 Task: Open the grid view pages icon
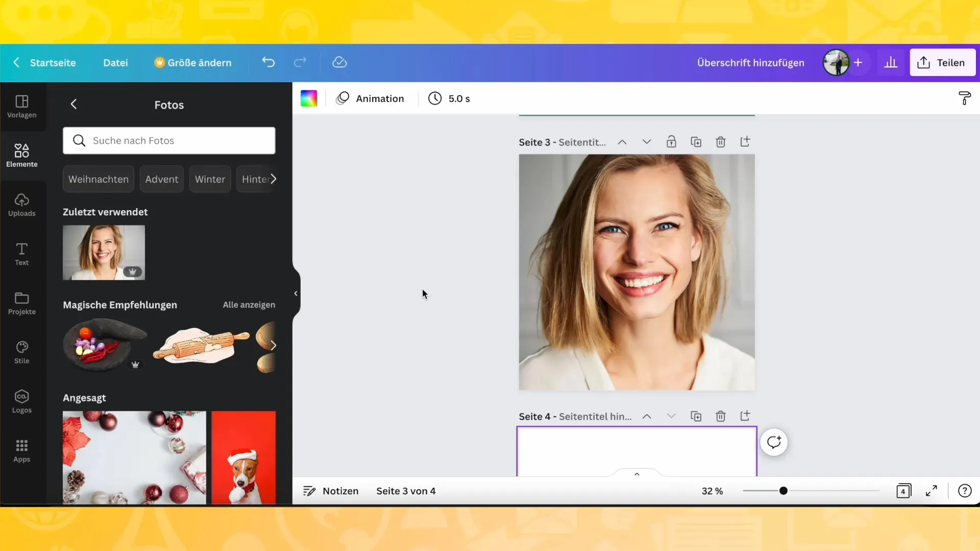903,491
